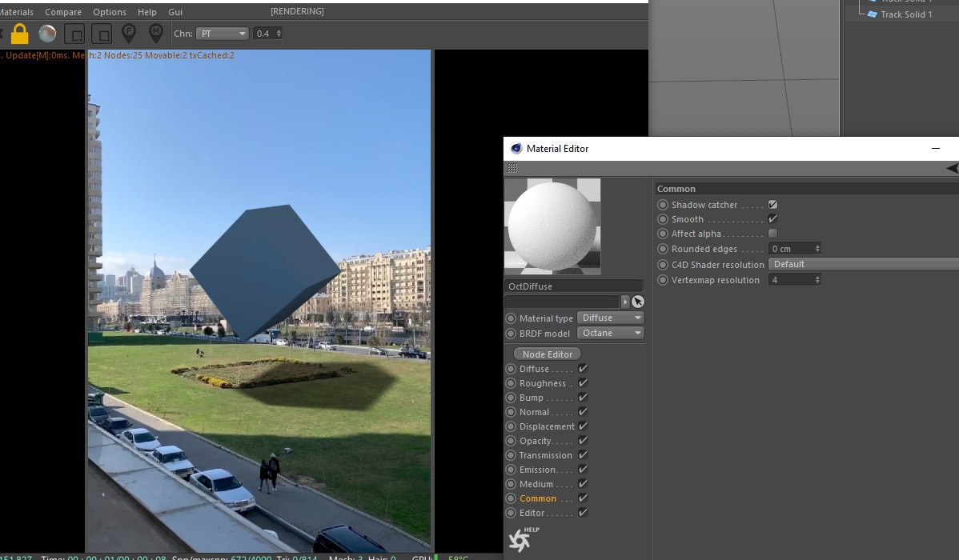Select the Editor channel label
This screenshot has width=959, height=560.
pyautogui.click(x=532, y=513)
